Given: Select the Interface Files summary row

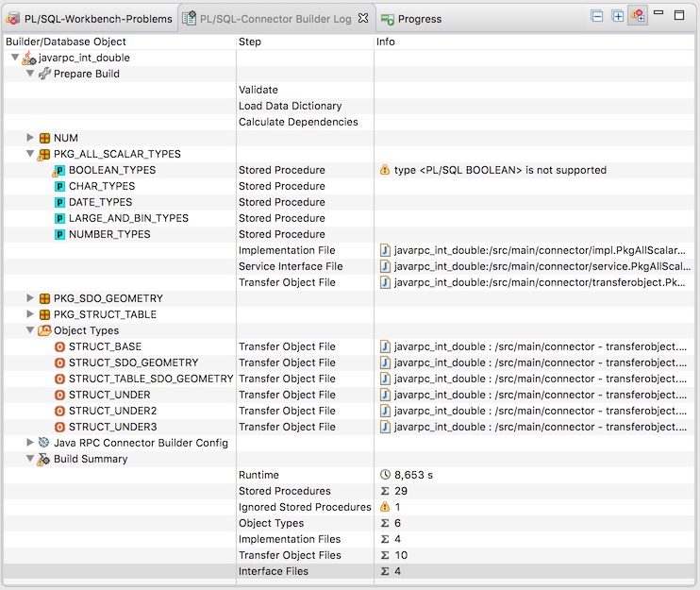Looking at the screenshot, I should 349,571.
